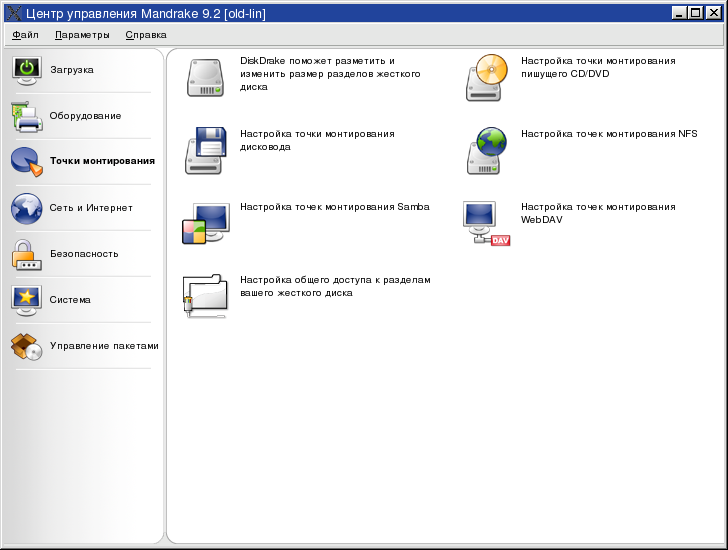Open the Справка menu
This screenshot has height=550, width=728.
(x=146, y=35)
